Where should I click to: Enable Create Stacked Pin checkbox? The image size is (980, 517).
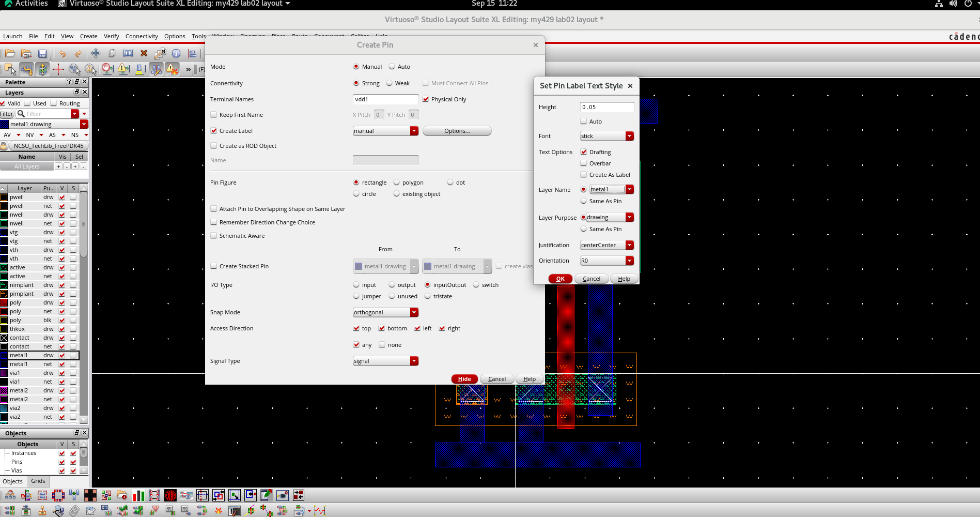click(214, 266)
